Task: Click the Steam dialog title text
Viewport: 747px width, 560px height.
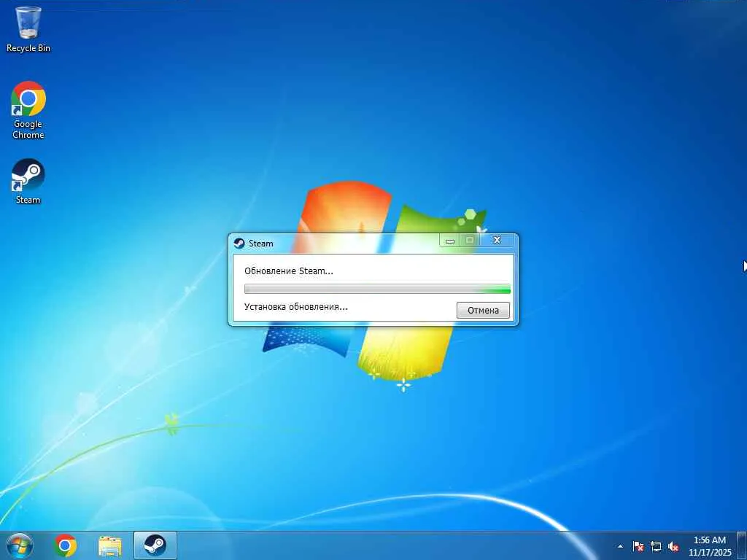Action: pos(261,244)
